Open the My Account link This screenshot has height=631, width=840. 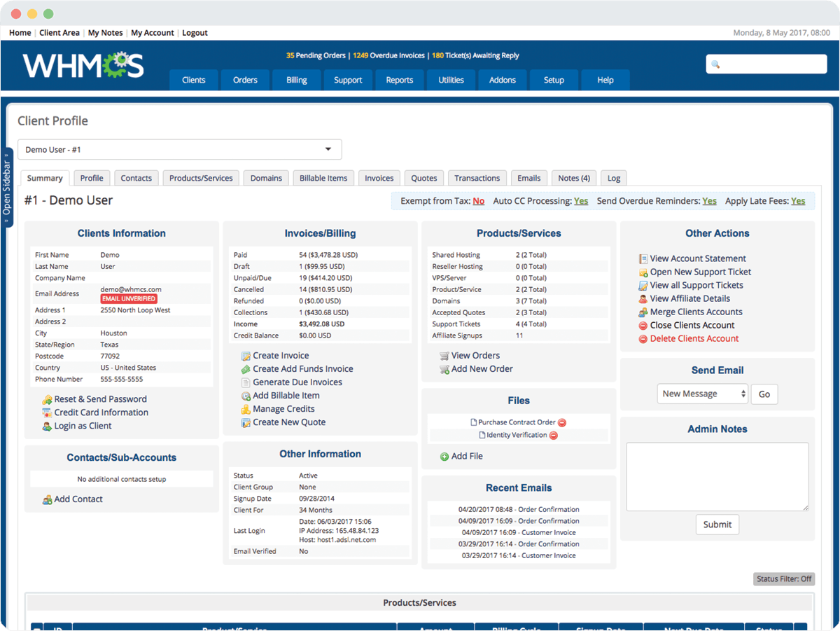(153, 33)
